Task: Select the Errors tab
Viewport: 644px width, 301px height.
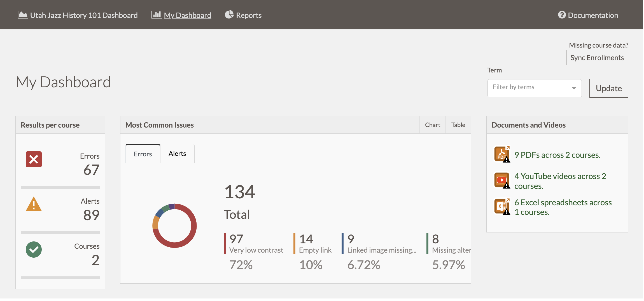Action: click(143, 154)
